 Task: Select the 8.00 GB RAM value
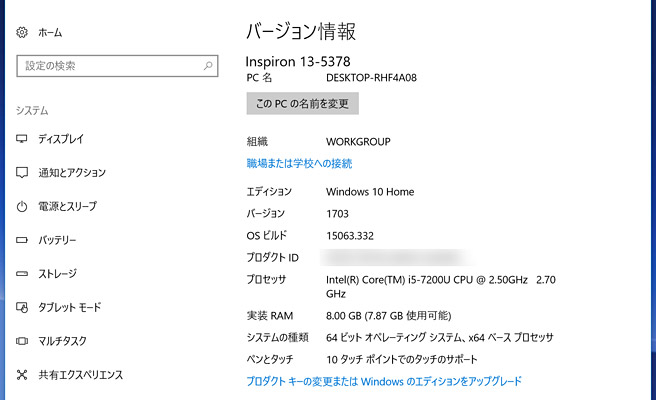pos(388,315)
